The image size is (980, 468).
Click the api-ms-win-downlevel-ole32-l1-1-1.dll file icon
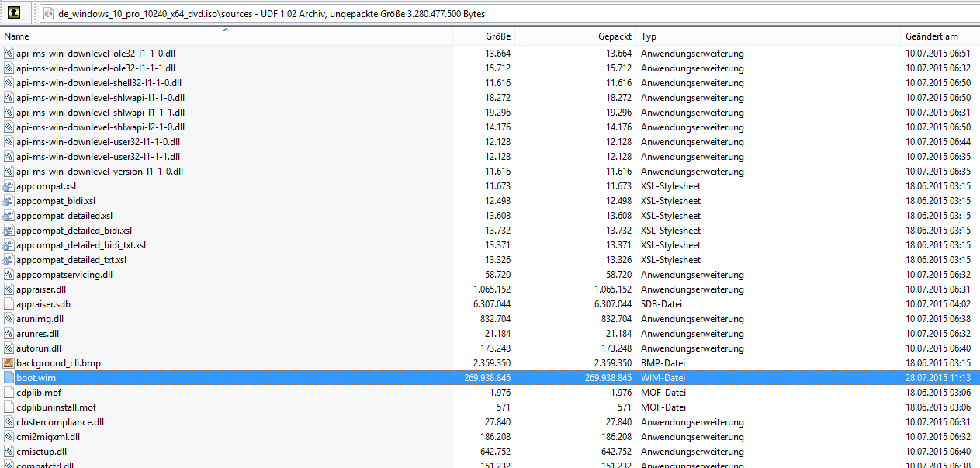click(9, 68)
